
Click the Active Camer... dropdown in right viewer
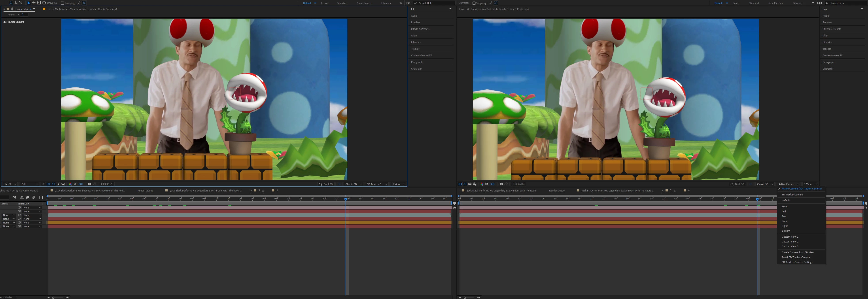click(789, 184)
